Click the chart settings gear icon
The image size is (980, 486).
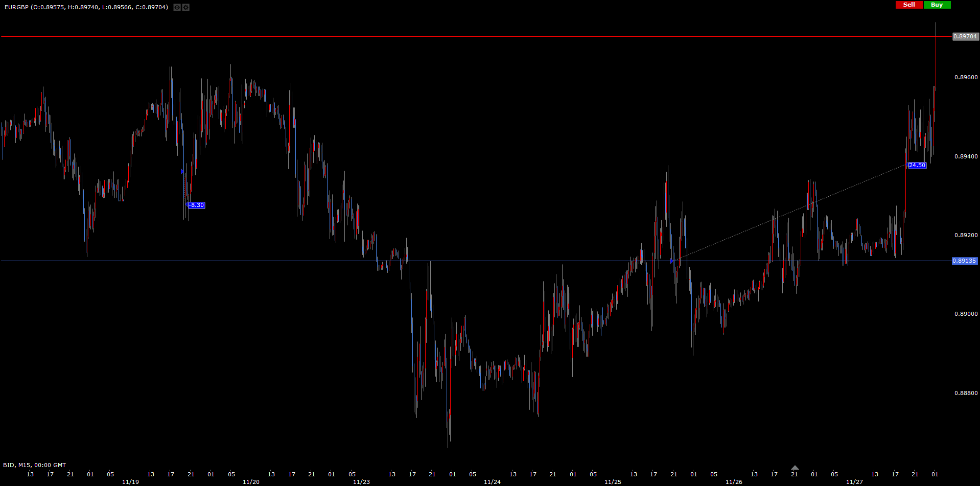pos(186,7)
